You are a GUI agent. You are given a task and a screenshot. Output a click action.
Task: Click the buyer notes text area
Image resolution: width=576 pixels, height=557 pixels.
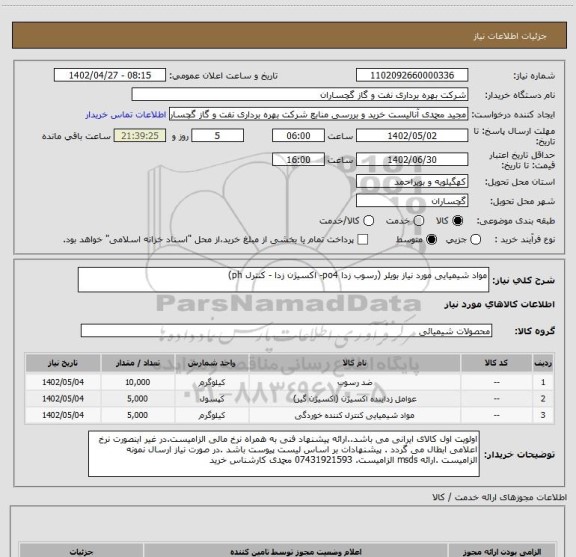(x=284, y=454)
